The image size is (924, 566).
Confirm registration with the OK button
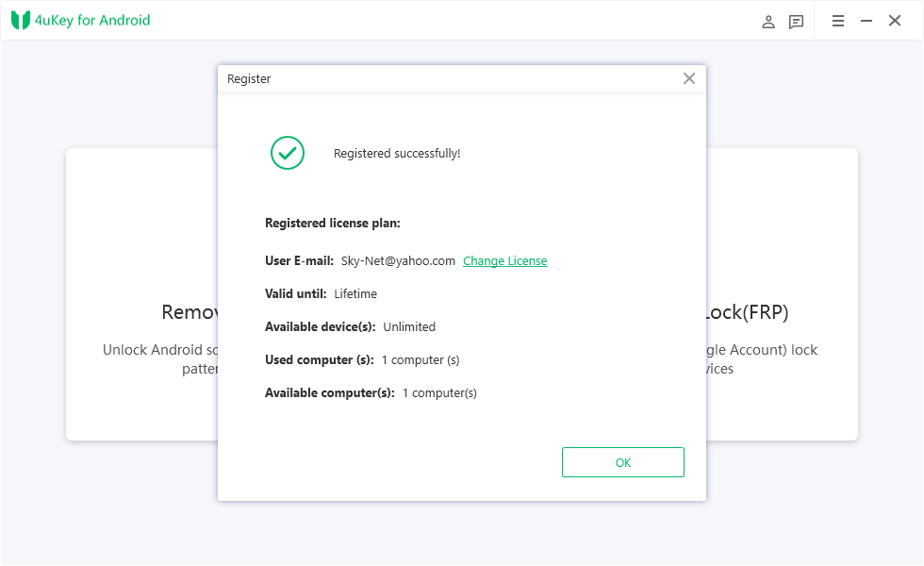coord(623,462)
